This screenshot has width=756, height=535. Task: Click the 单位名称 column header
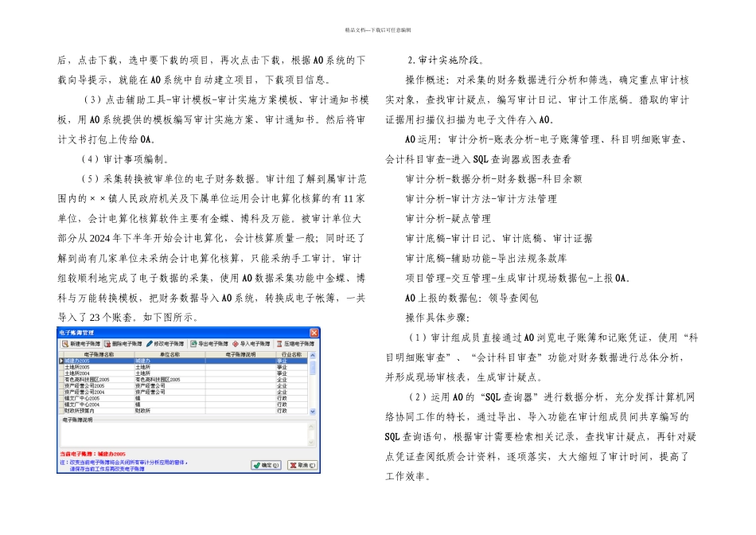(170, 354)
